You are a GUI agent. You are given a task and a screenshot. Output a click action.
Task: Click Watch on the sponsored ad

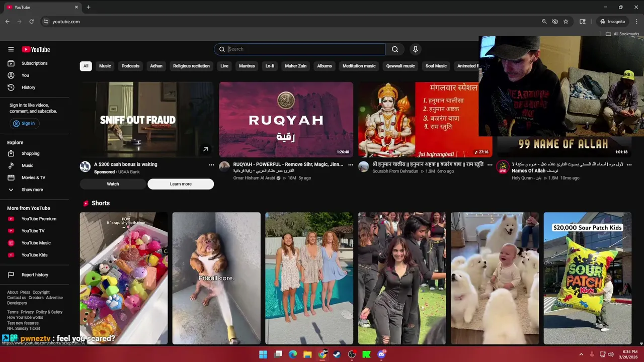113,184
